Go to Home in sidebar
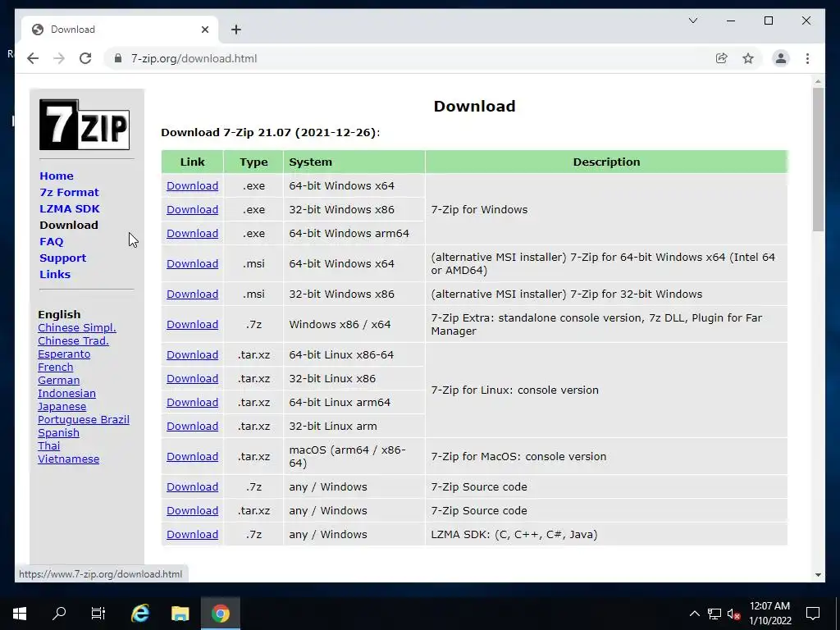 coord(57,176)
